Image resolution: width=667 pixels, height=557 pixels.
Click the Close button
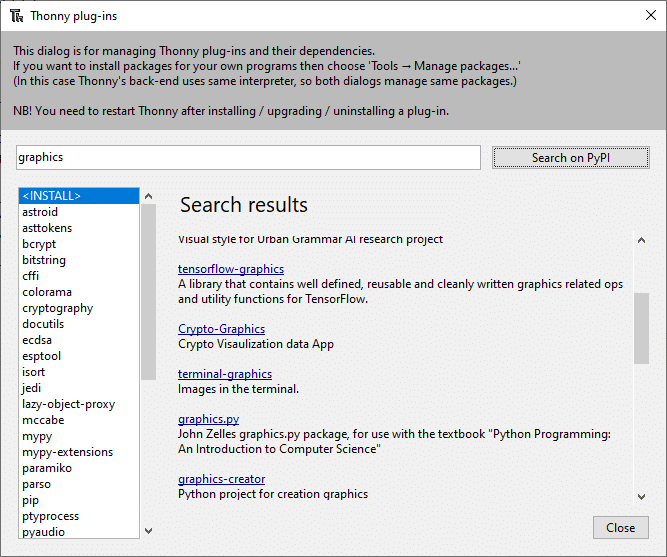(x=621, y=528)
